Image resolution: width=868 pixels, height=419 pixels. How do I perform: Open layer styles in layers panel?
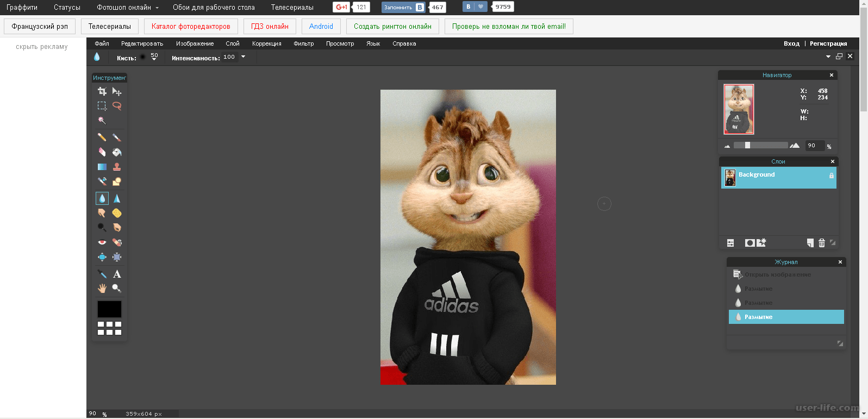click(761, 243)
